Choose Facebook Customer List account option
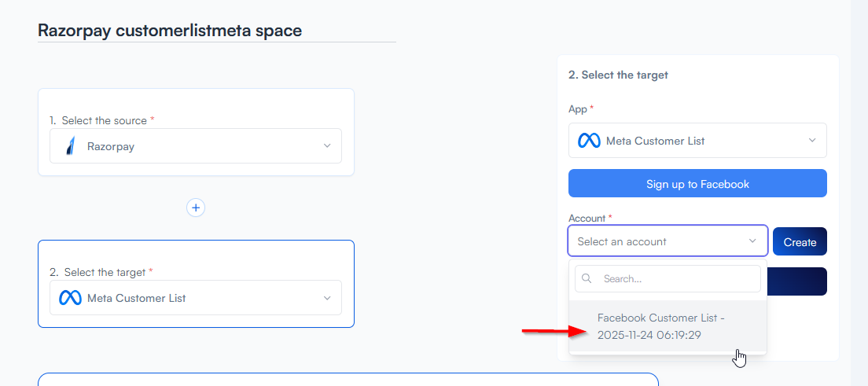Screen dimensions: 868x386 (x=660, y=326)
